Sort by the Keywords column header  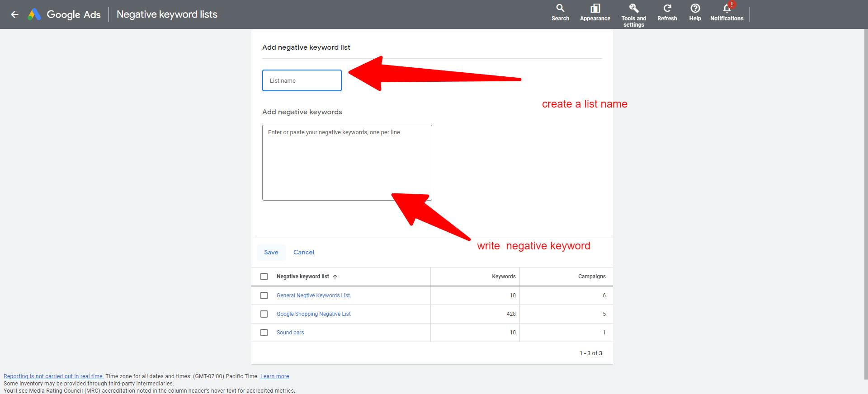[x=504, y=277]
